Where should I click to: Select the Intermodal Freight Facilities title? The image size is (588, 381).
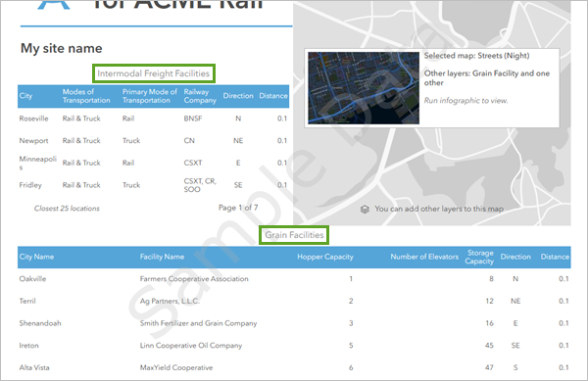[x=154, y=73]
